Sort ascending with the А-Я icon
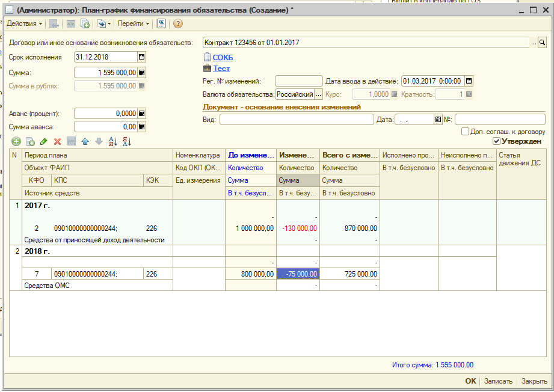The height and width of the screenshot is (392, 554). coord(112,141)
